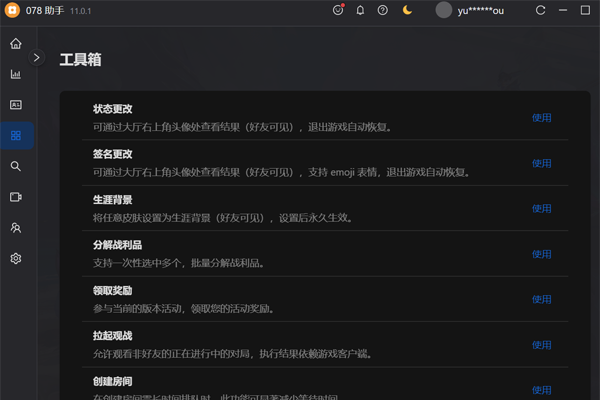Viewport: 600px width, 400px height.
Task: Click the notification bell icon
Action: 360,10
